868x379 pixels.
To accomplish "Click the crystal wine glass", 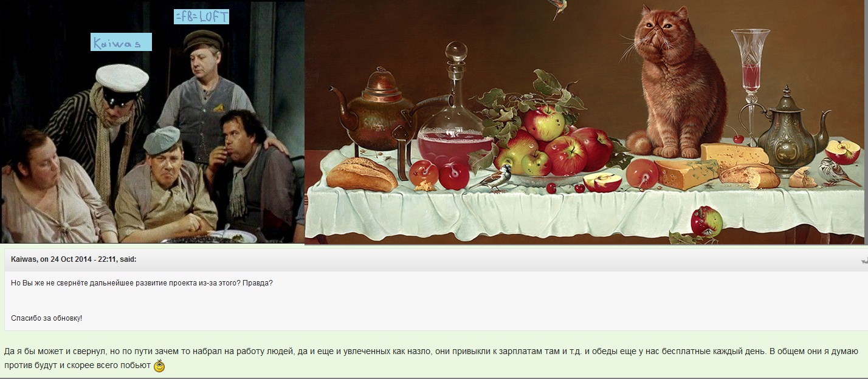I will (750, 82).
